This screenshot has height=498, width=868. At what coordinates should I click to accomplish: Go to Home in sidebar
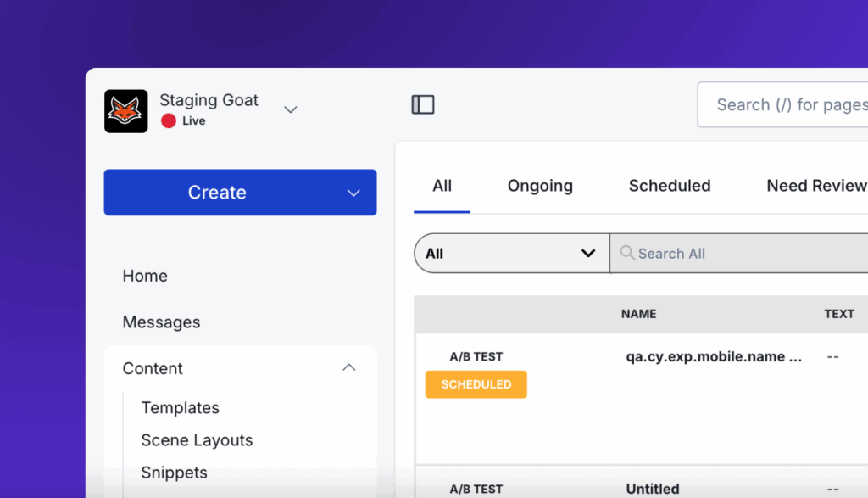coord(145,276)
